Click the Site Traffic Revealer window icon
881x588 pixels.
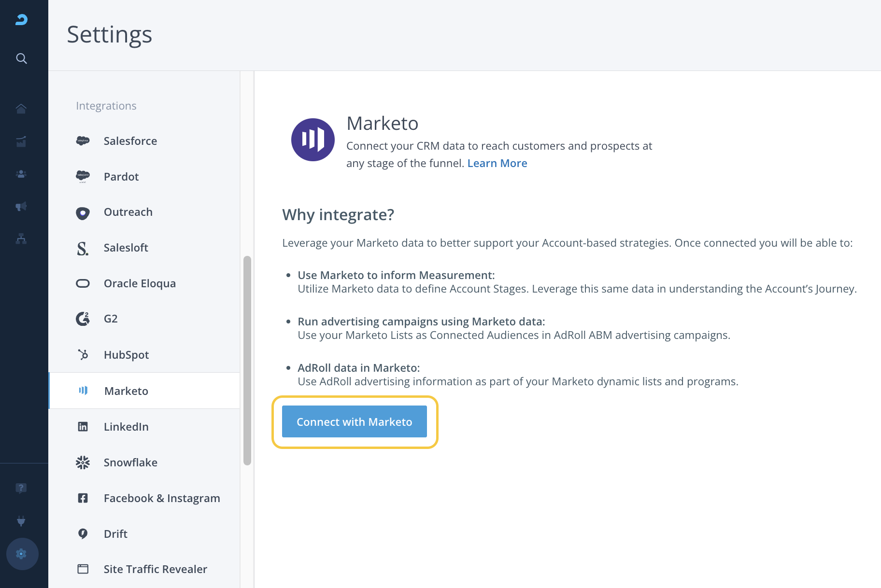[x=83, y=569]
